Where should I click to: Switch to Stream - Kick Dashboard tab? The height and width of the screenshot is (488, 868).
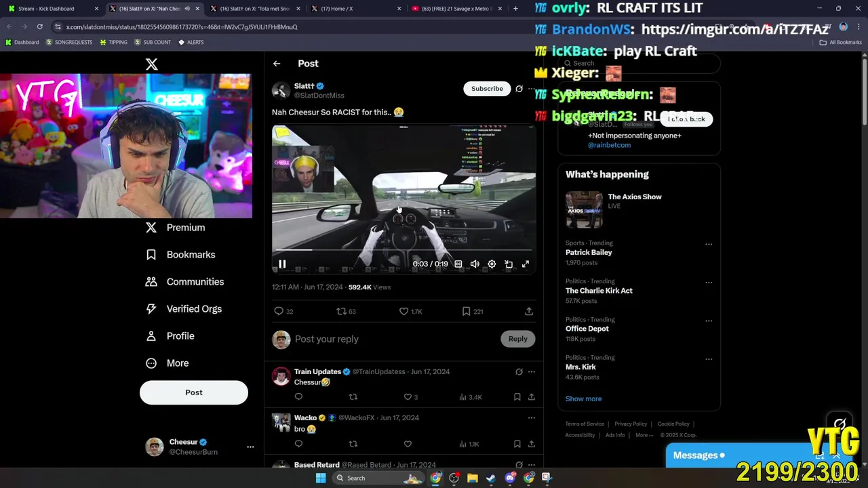coord(53,9)
